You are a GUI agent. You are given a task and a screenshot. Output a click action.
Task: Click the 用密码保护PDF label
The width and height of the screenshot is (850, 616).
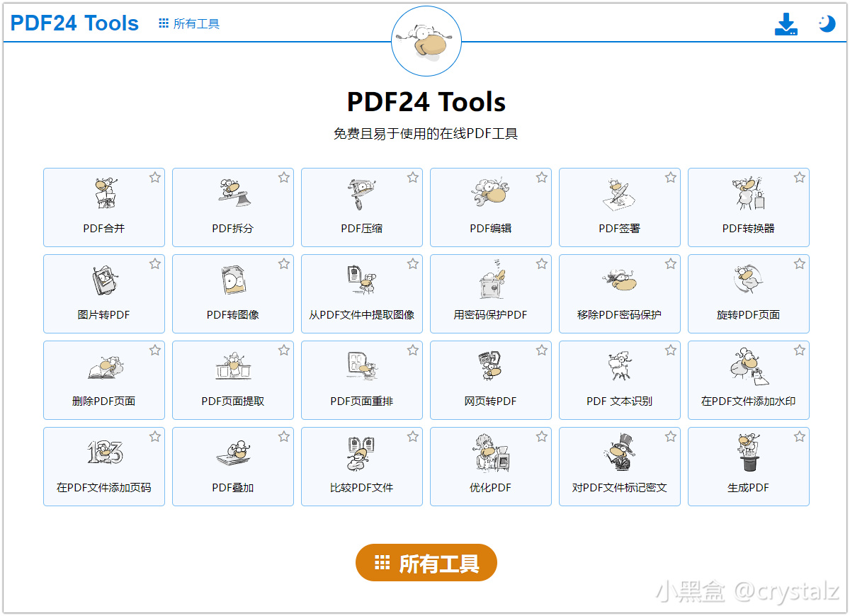(491, 315)
